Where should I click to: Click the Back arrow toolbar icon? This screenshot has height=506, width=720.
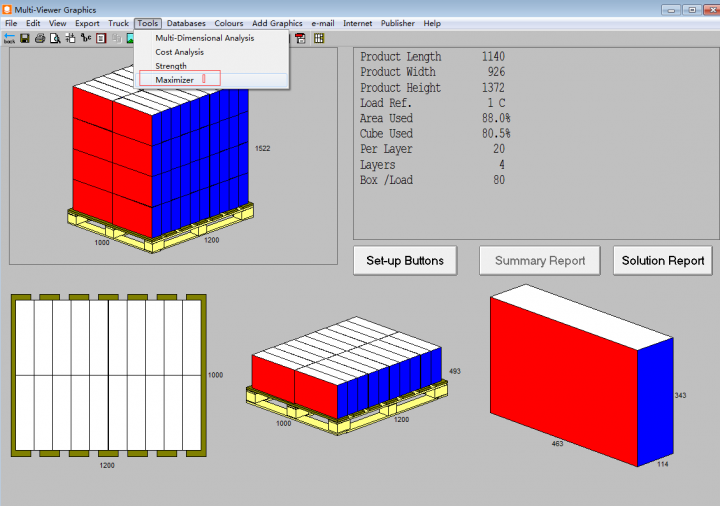pos(9,38)
